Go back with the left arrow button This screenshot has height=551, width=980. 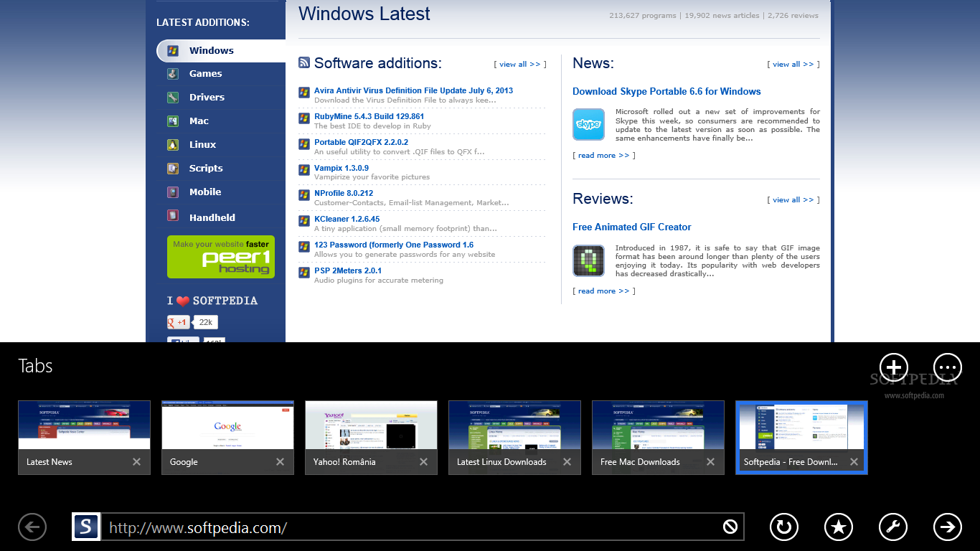pyautogui.click(x=32, y=527)
